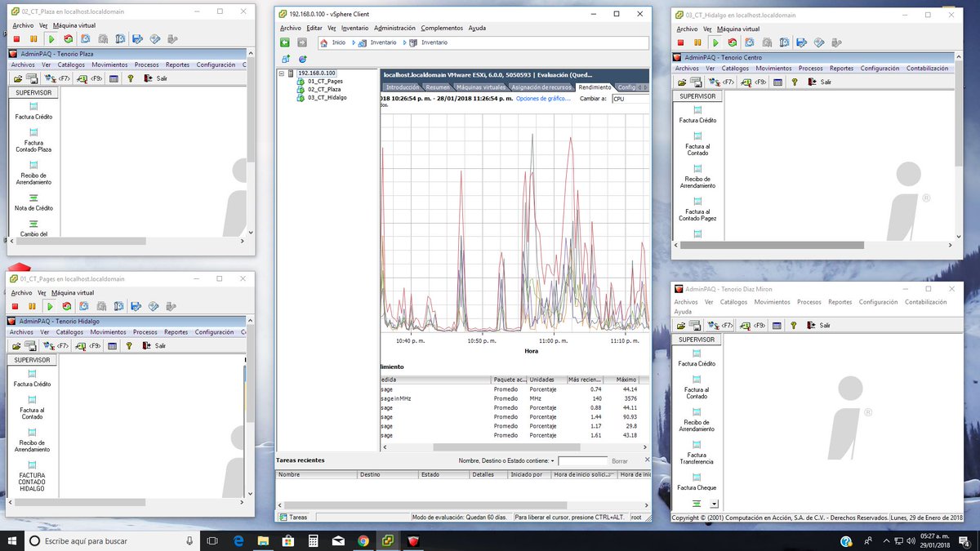Image resolution: width=980 pixels, height=551 pixels.
Task: Sort recent tasks by Estado column
Action: 443,474
